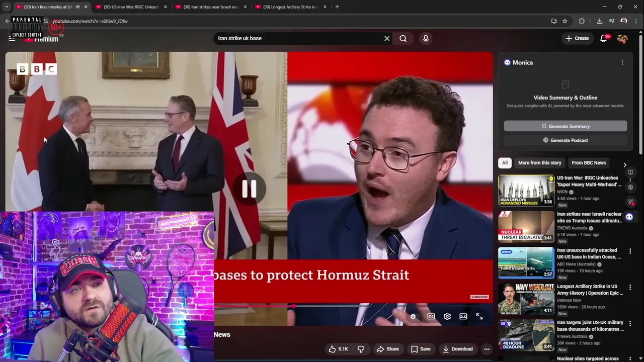This screenshot has width=644, height=362.
Task: Close the Iran fires missiles at UK tab
Action: tap(86, 7)
